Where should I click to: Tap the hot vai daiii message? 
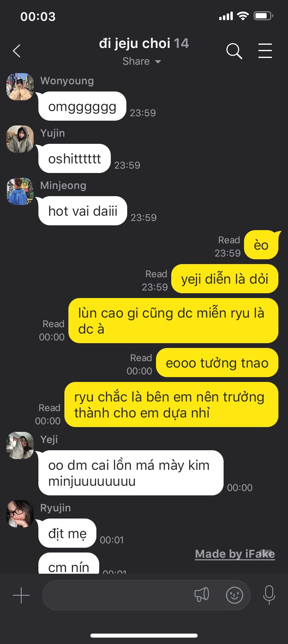tap(83, 211)
